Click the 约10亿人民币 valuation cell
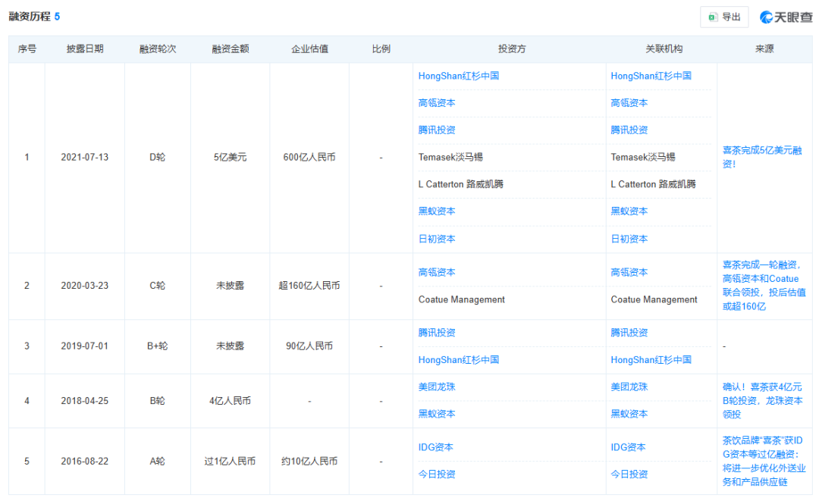The width and height of the screenshot is (819, 504). coord(309,461)
